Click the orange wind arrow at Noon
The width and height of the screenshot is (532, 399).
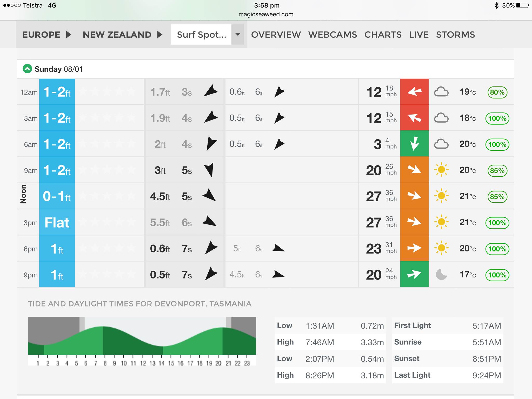(414, 196)
